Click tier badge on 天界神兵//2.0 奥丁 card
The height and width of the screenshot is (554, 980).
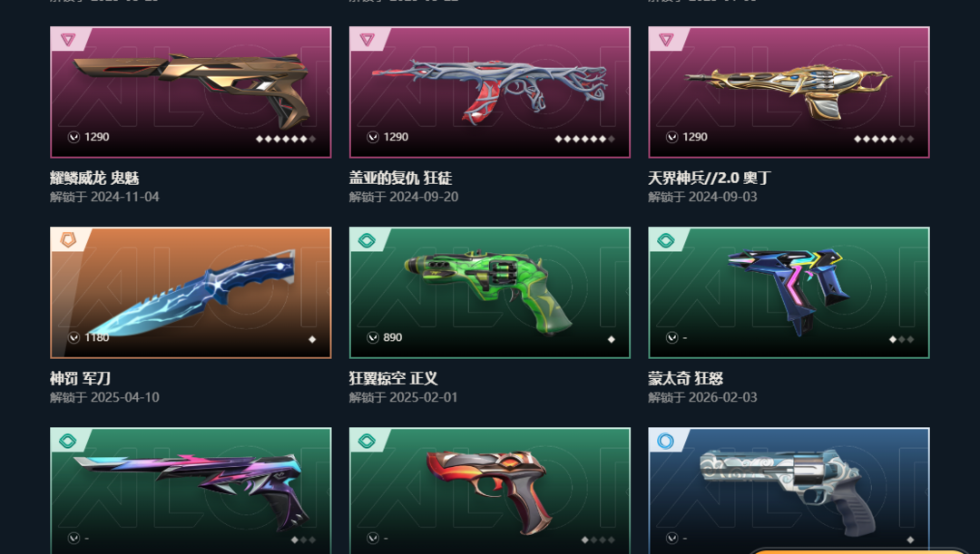click(666, 40)
